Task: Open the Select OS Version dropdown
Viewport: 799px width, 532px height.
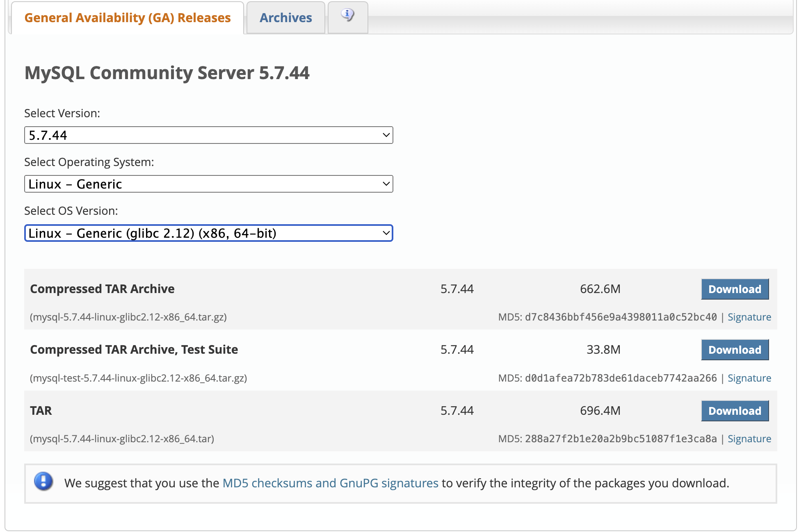Action: coord(208,233)
